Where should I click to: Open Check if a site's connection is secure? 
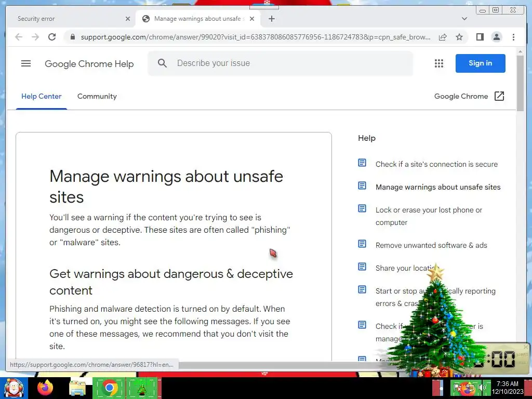436,164
